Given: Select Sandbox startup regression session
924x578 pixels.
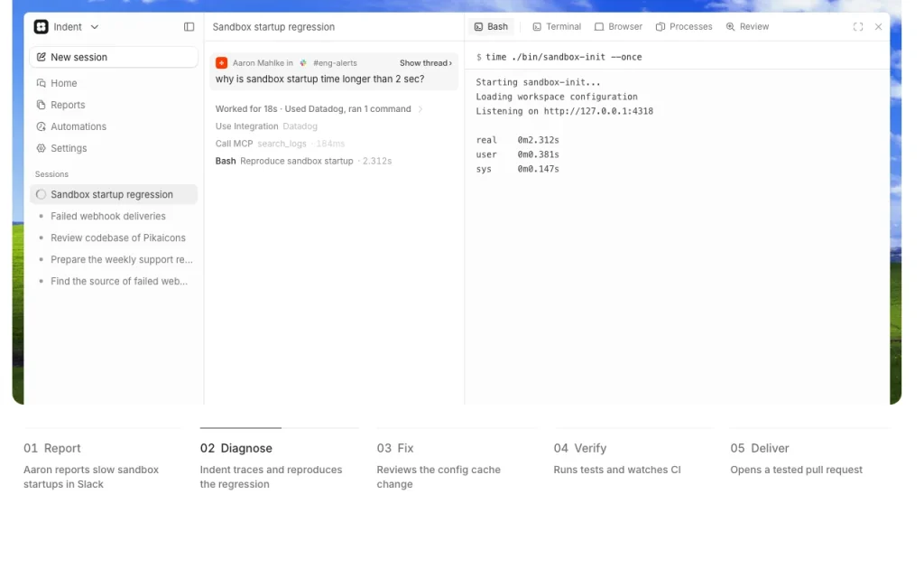Looking at the screenshot, I should pos(114,195).
